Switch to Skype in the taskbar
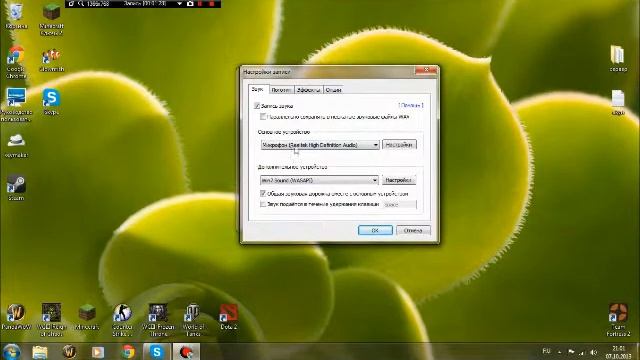The width and height of the screenshot is (640, 360). [x=157, y=351]
